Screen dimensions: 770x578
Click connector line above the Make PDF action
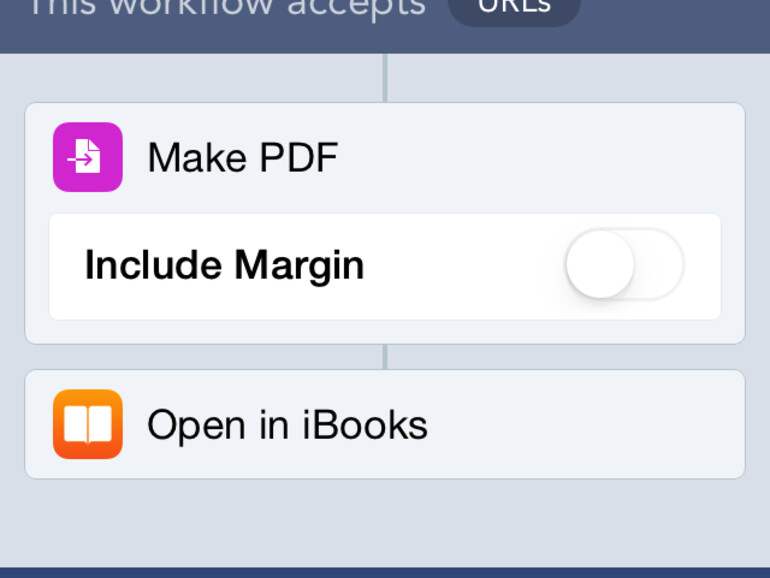[x=385, y=78]
